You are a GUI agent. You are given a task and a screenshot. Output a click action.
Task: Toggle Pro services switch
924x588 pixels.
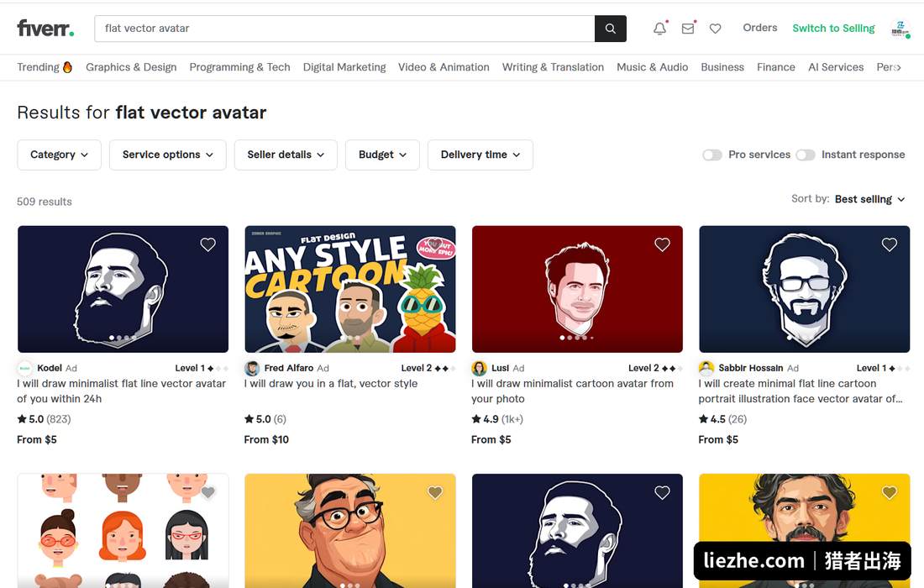(711, 155)
